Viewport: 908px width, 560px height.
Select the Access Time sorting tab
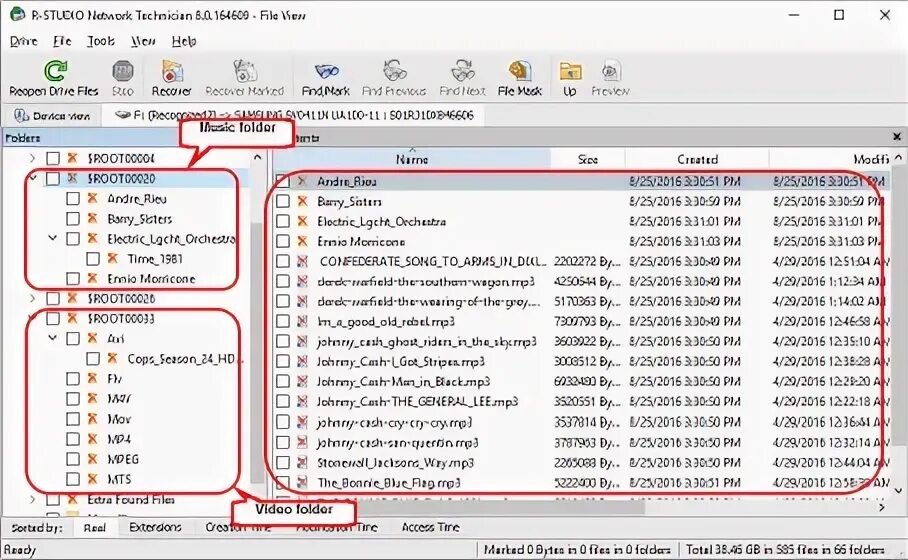430,527
